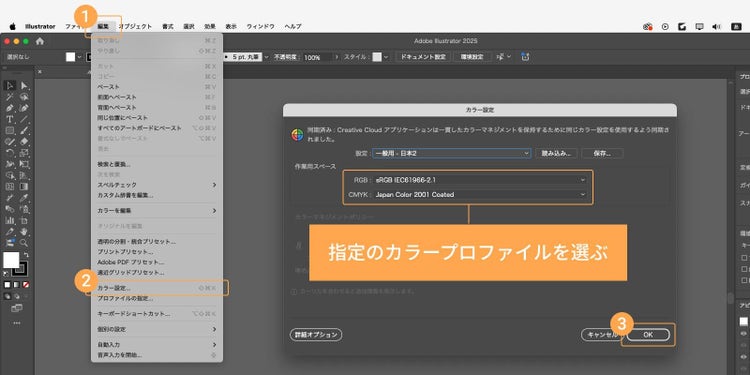Image resolution: width=750 pixels, height=375 pixels.
Task: Select the Line Segment tool
Action: tap(24, 119)
